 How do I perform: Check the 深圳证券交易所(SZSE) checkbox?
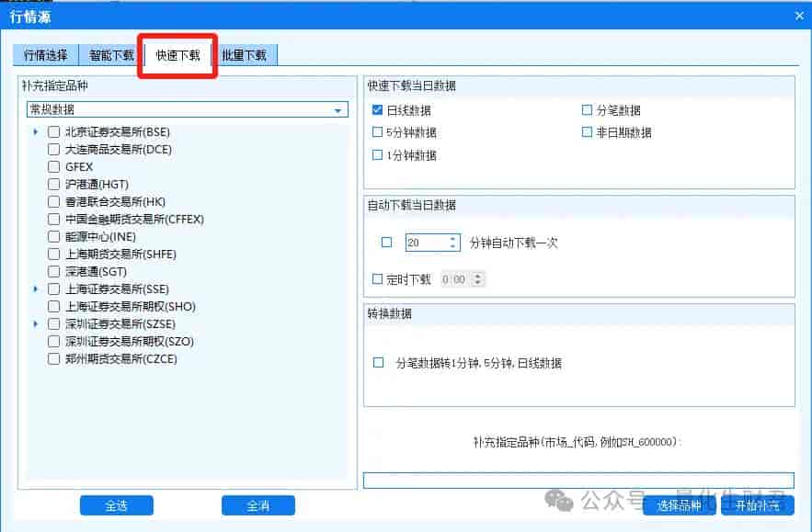pos(53,324)
